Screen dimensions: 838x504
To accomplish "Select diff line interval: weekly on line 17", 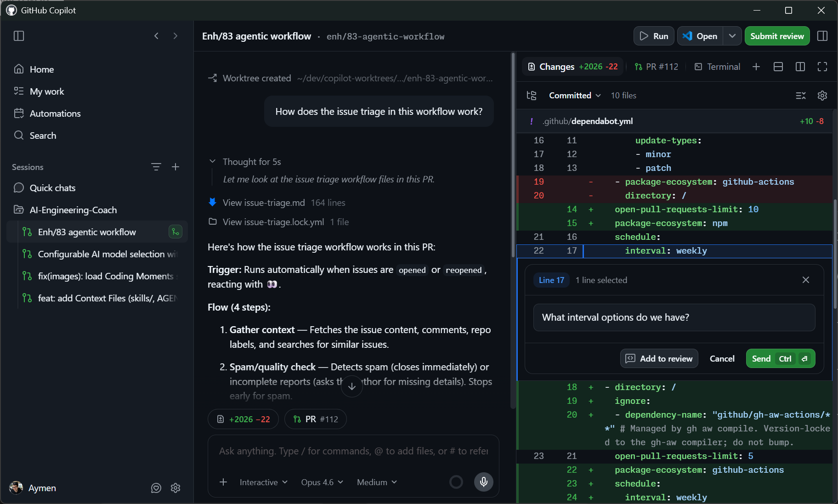I will click(x=674, y=251).
